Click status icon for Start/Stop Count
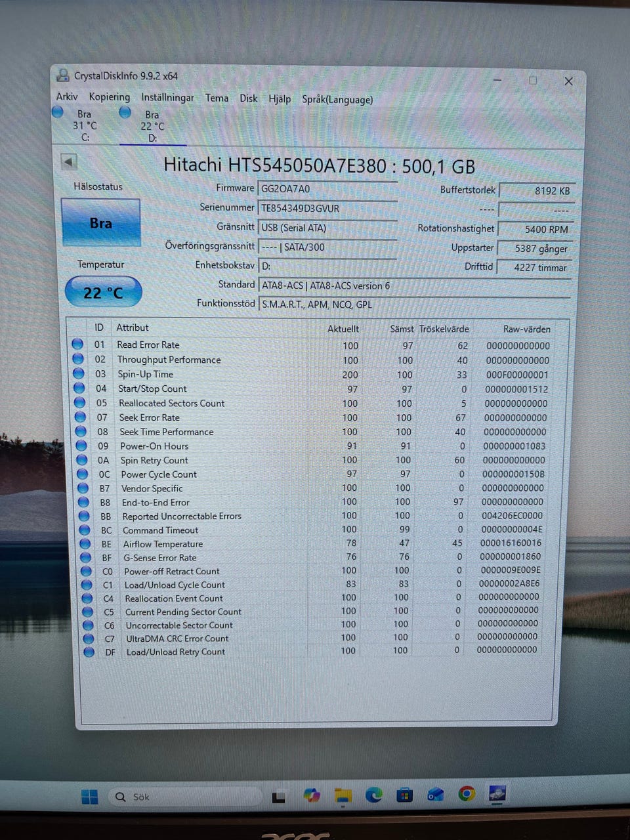This screenshot has height=840, width=630. (79, 388)
